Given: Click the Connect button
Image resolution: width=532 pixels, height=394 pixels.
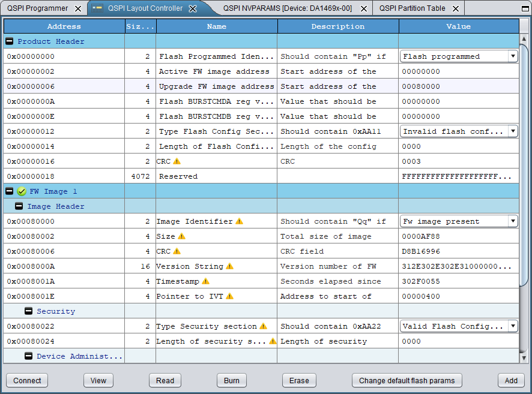Looking at the screenshot, I should click(27, 380).
